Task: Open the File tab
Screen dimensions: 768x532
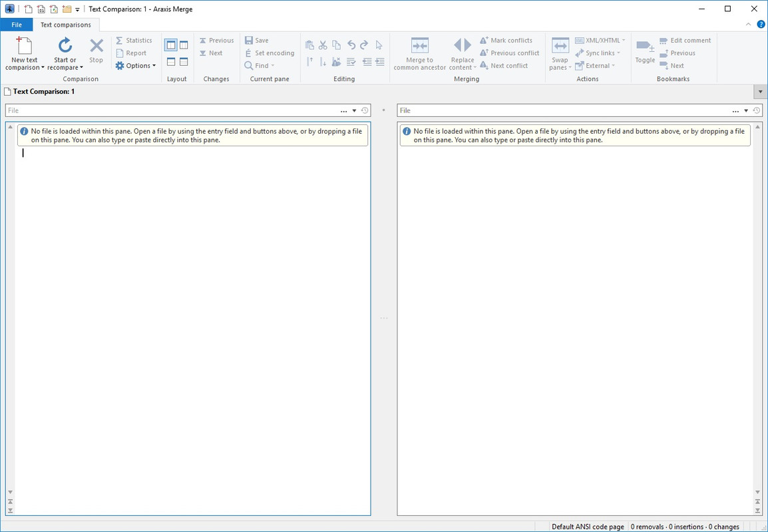Action: click(x=17, y=25)
